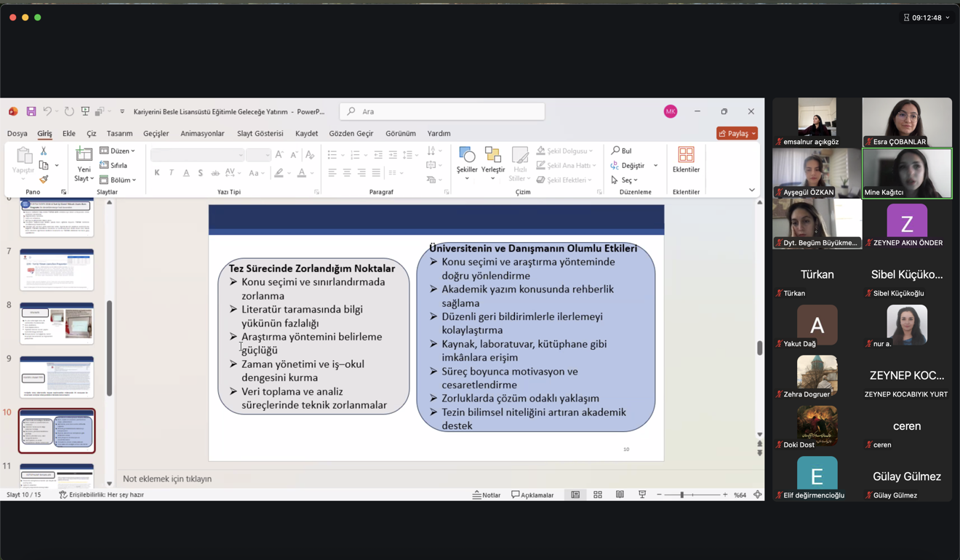The height and width of the screenshot is (560, 960).
Task: Click the zoom slider in status bar
Action: [682, 495]
